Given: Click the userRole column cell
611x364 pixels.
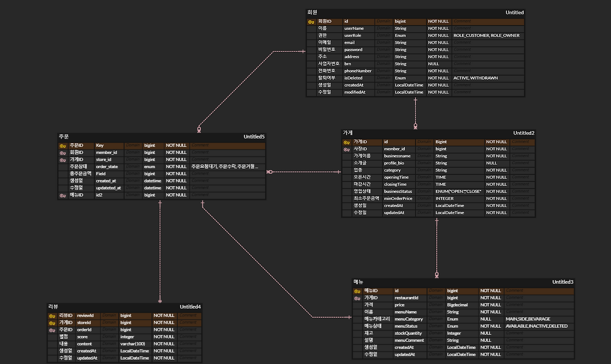Looking at the screenshot, I should click(358, 36).
